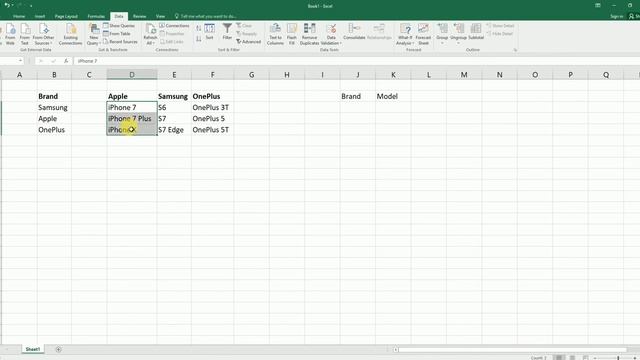The height and width of the screenshot is (360, 640).
Task: Open the Outline dialog launcher
Action: [x=515, y=50]
